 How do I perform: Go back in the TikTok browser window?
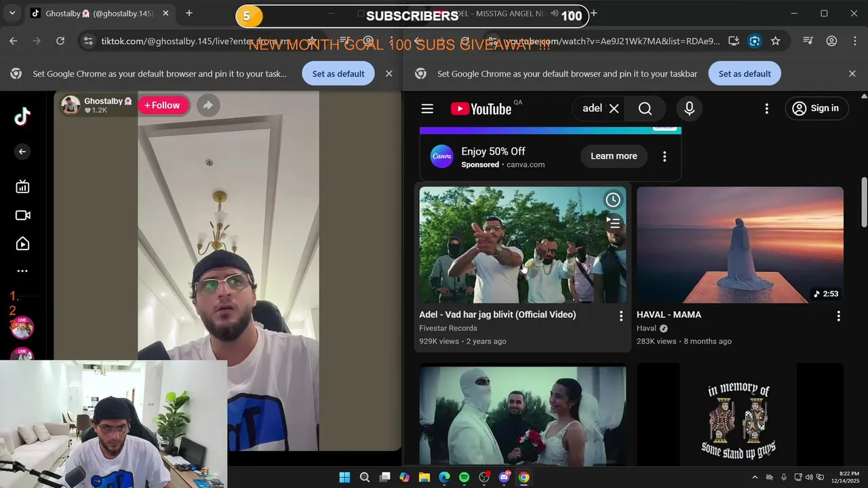pyautogui.click(x=14, y=41)
